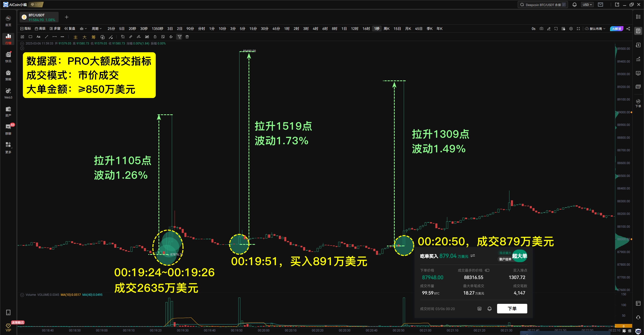
Task: Click the 送策略云 red badge
Action: coord(18,322)
